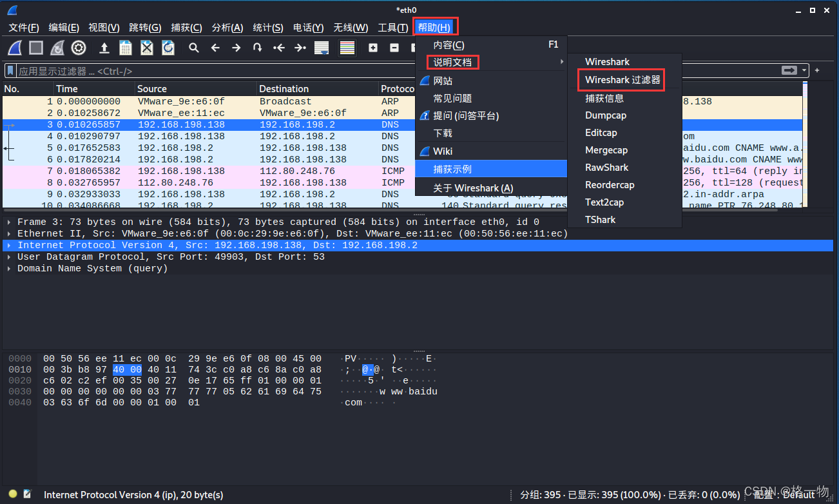Sort packet list by Time column header
This screenshot has width=839, height=504.
[x=94, y=89]
